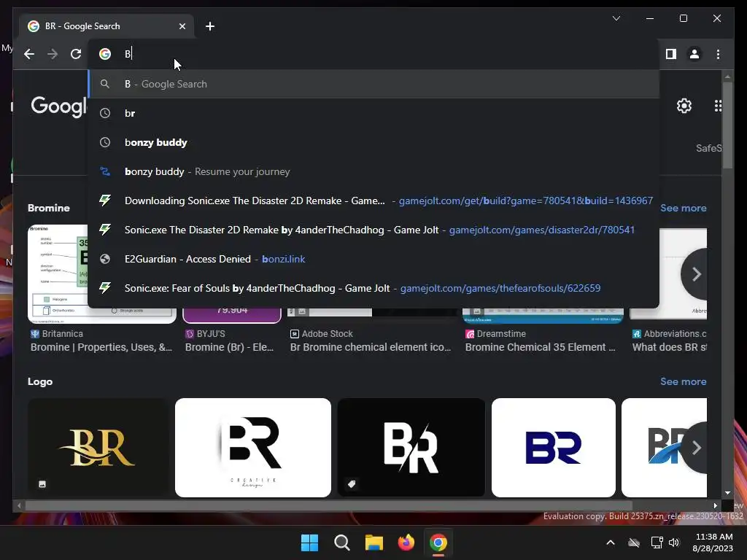
Task: Click the volume speaker tray icon
Action: tap(674, 542)
